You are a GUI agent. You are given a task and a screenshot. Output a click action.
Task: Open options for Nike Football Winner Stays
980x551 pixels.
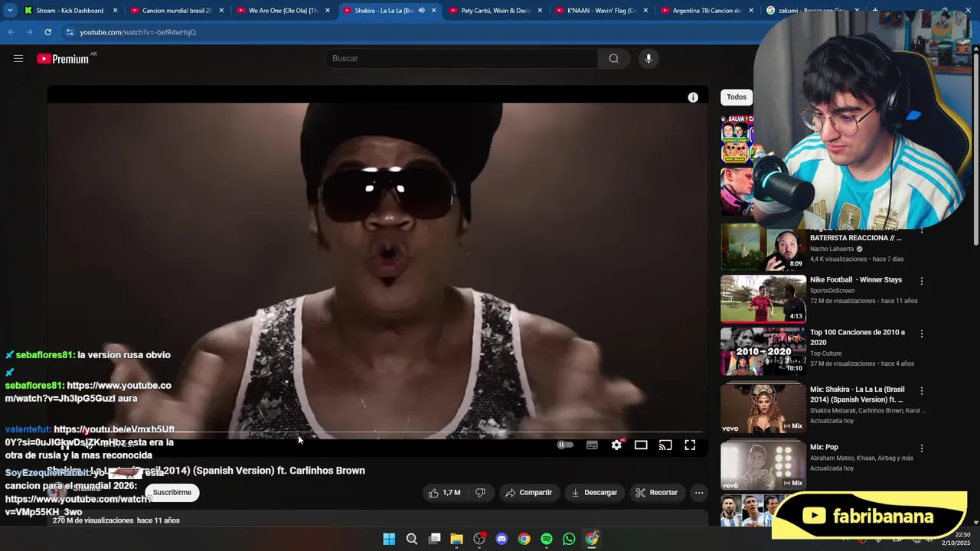pos(922,281)
